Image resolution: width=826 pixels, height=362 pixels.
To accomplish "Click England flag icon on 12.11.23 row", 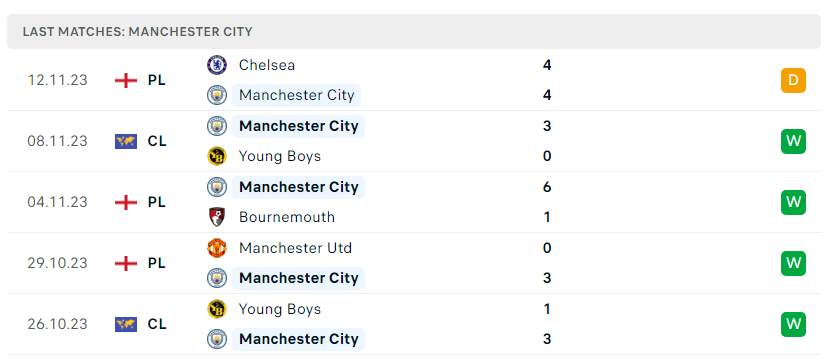I will pos(126,81).
